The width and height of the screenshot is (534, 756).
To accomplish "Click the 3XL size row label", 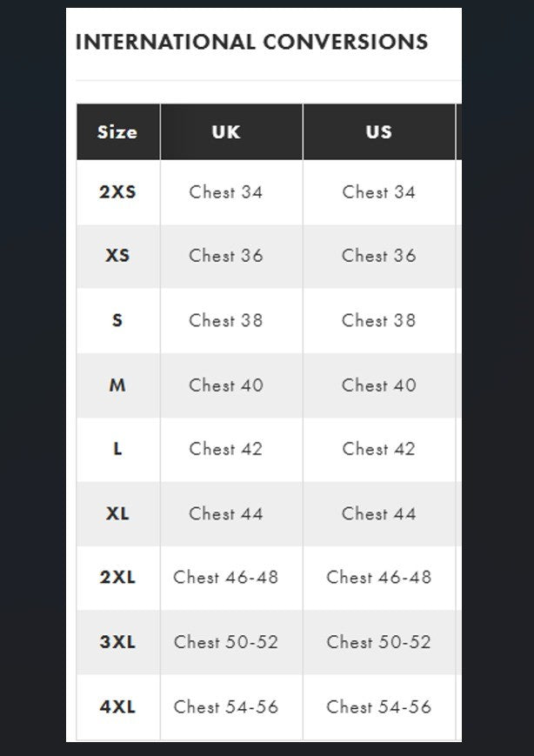I will click(117, 642).
